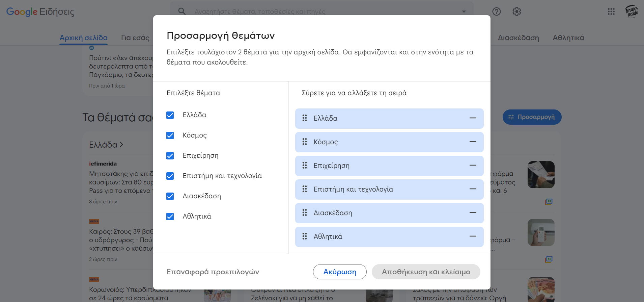Open the Google apps grid
The image size is (644, 302).
pos(611,11)
